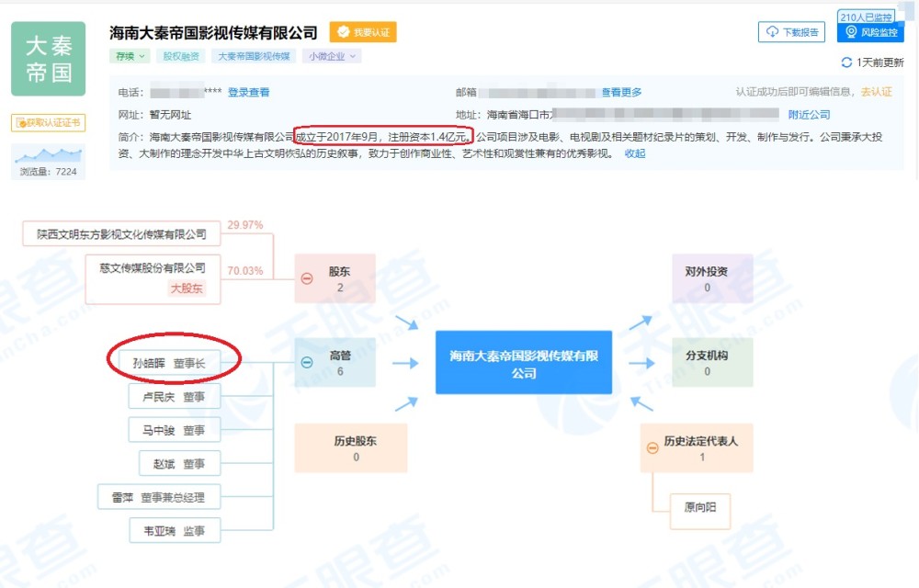Select the 大秦帝国影视传媒 tag
The width and height of the screenshot is (919, 588).
254,56
